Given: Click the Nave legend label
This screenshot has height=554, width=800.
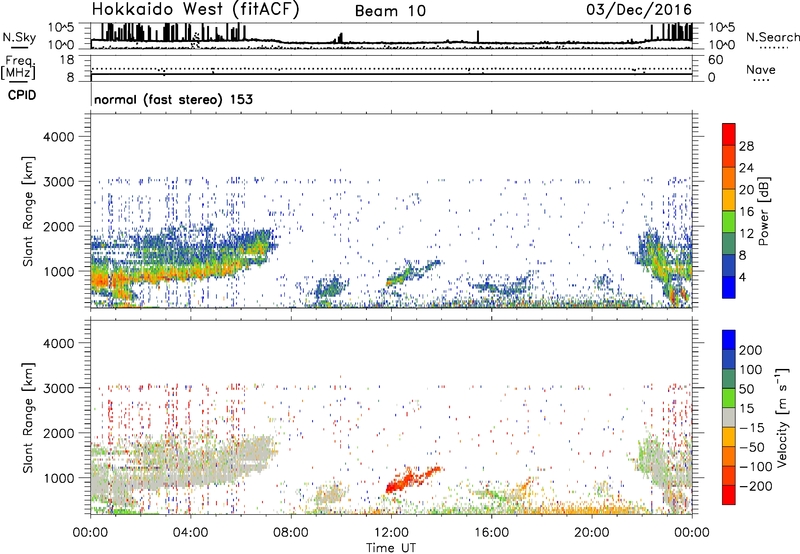Looking at the screenshot, I should (x=761, y=69).
